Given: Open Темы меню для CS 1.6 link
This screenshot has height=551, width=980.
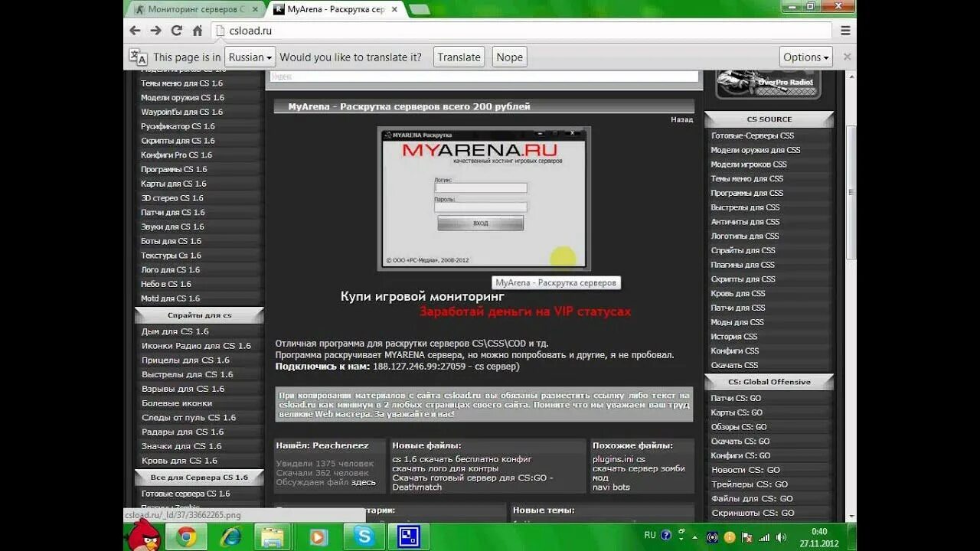Looking at the screenshot, I should [181, 83].
